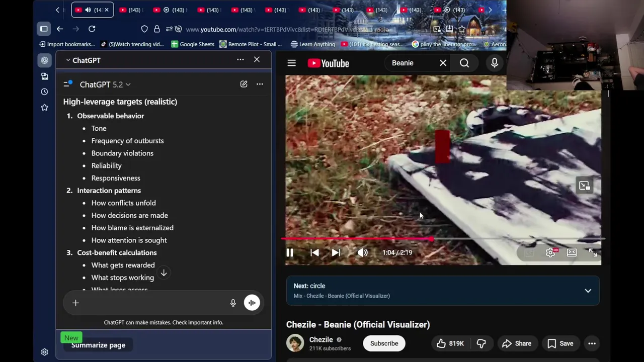Close the active YouTube tab
Viewport: 644px width, 362px height.
point(106,10)
